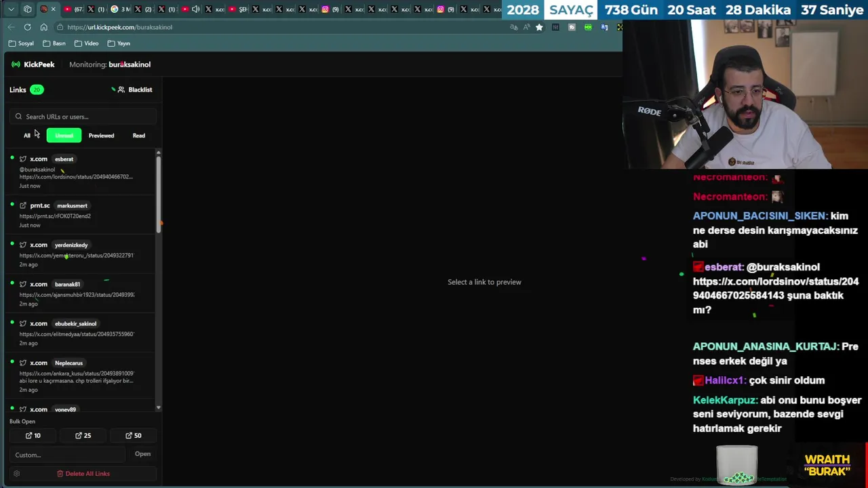Click the bookmark star icon in address bar
The image size is (868, 488).
pos(539,27)
